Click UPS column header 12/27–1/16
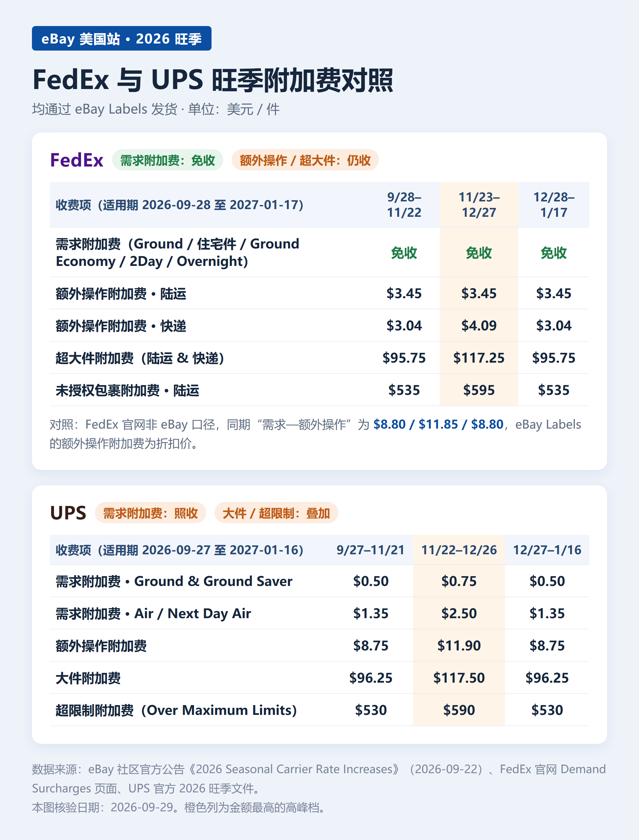This screenshot has height=840, width=639. click(x=547, y=550)
